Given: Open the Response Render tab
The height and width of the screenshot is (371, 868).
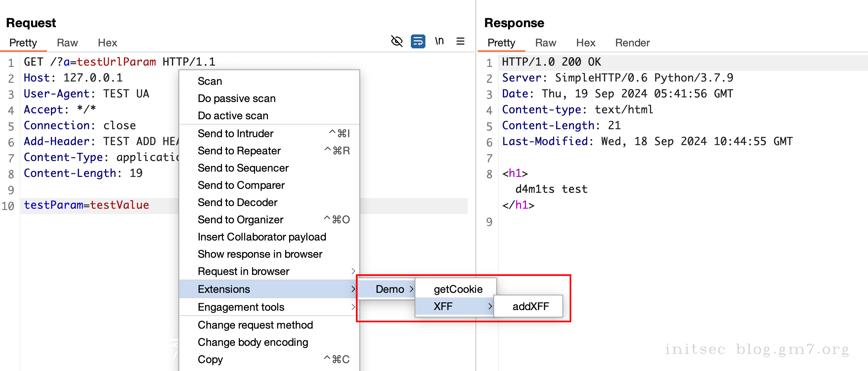Looking at the screenshot, I should (632, 43).
